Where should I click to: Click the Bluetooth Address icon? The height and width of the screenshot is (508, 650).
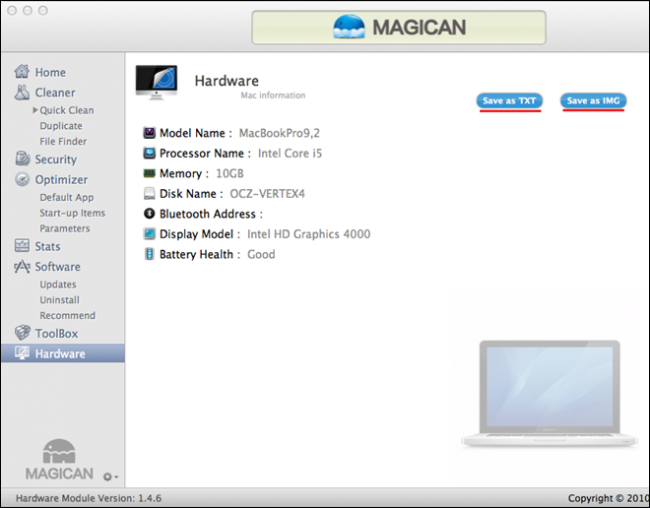149,213
